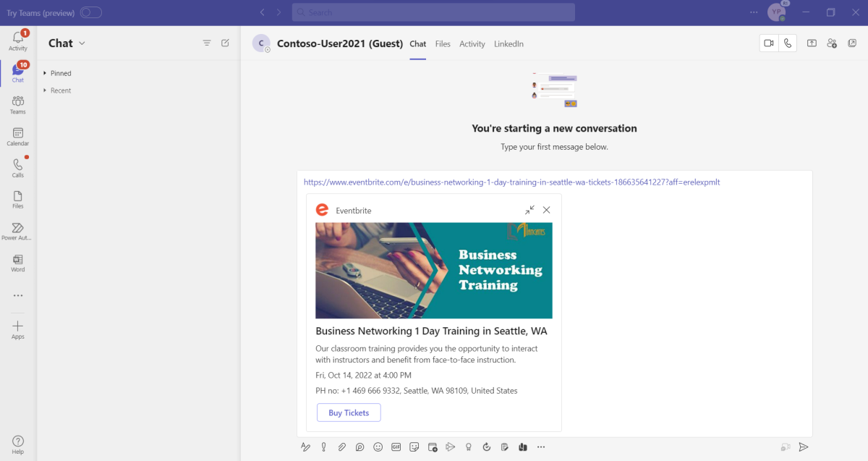Image resolution: width=868 pixels, height=461 pixels.
Task: Click the screen sharing icon in header
Action: click(x=812, y=43)
